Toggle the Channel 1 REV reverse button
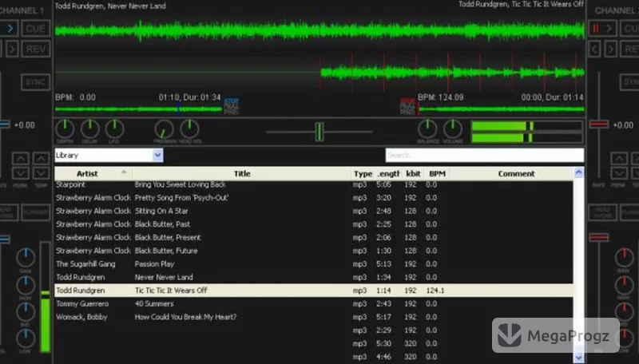Viewport: 639px width, 364px height. [x=36, y=49]
